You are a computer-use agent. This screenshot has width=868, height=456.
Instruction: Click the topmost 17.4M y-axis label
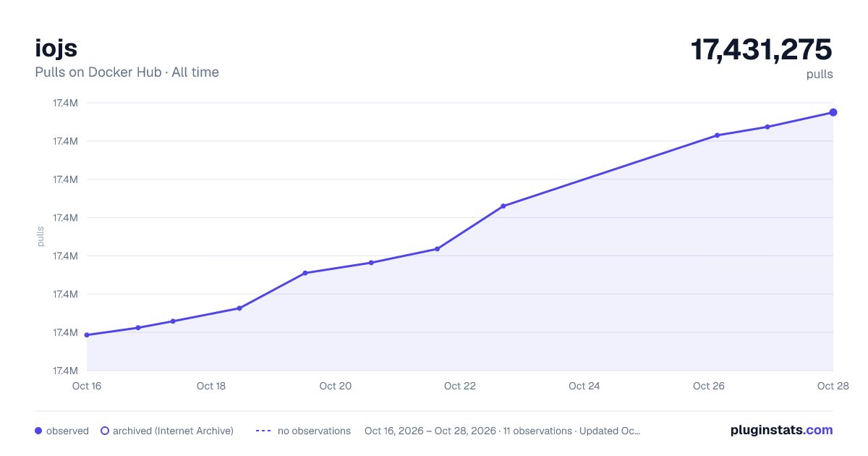pyautogui.click(x=65, y=103)
